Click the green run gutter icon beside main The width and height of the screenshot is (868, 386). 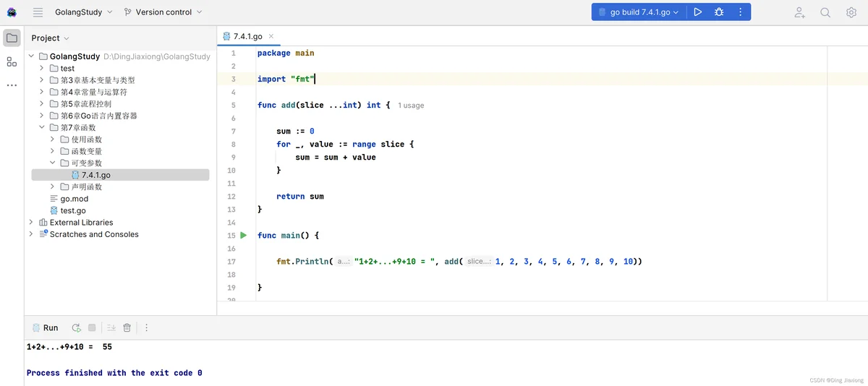coord(244,236)
